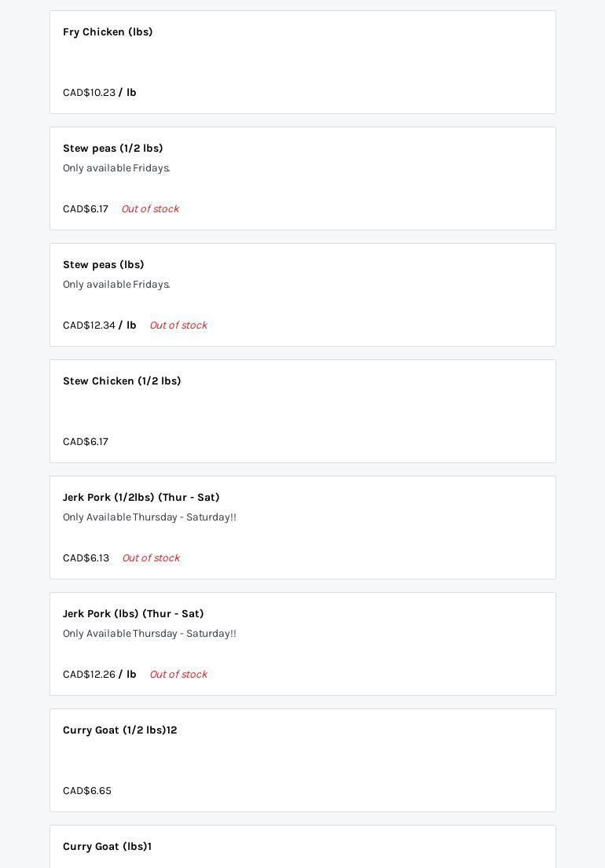Open the Stew peas (lbs) item
605x868 pixels.
click(x=104, y=265)
